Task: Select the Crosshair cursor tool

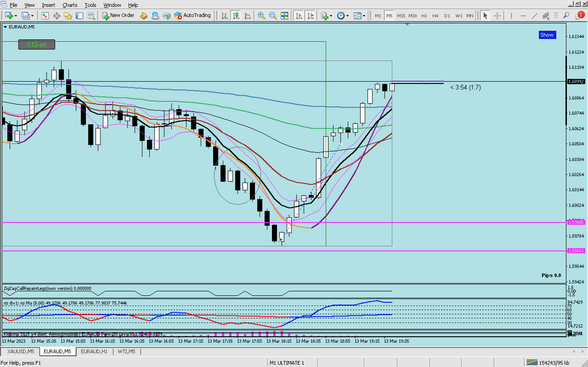Action: click(497, 16)
